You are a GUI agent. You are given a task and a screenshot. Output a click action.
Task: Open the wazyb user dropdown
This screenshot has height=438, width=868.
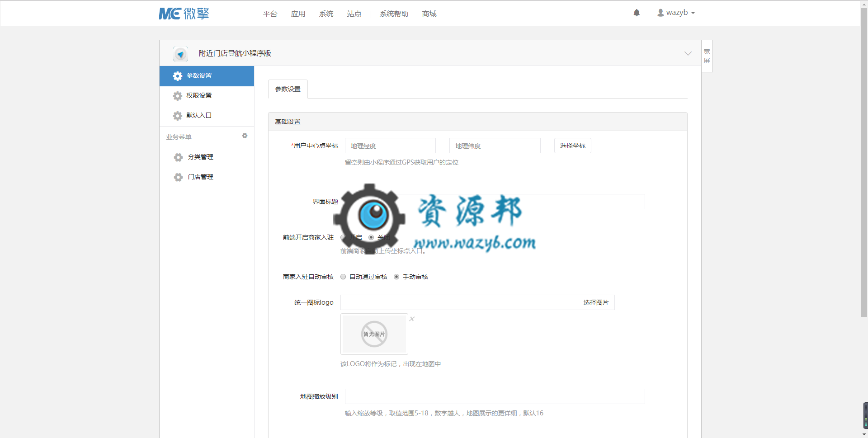[676, 13]
